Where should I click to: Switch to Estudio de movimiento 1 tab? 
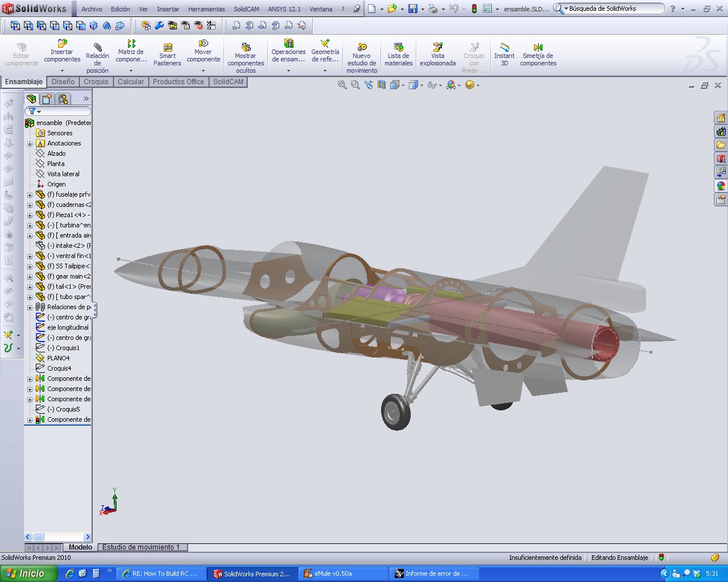coord(141,547)
